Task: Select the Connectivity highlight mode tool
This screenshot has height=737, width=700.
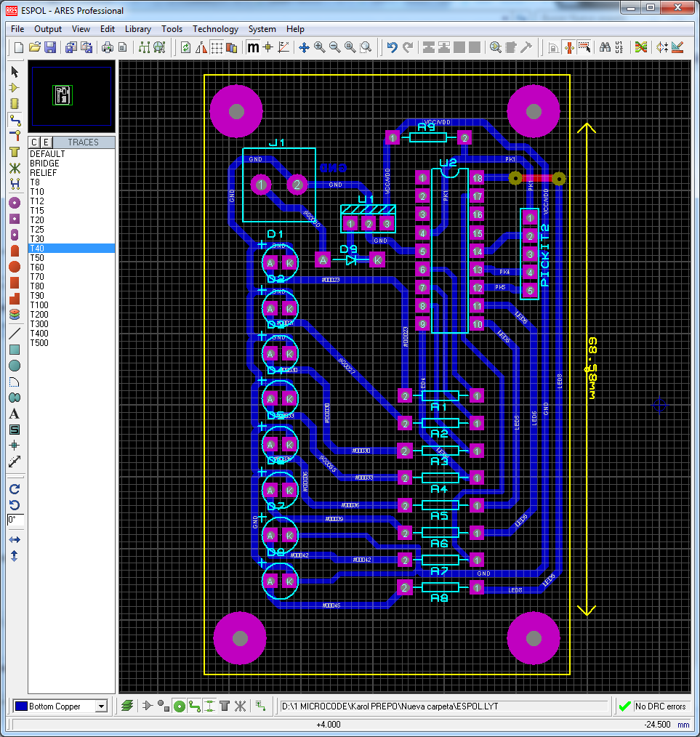Action: coord(15,184)
